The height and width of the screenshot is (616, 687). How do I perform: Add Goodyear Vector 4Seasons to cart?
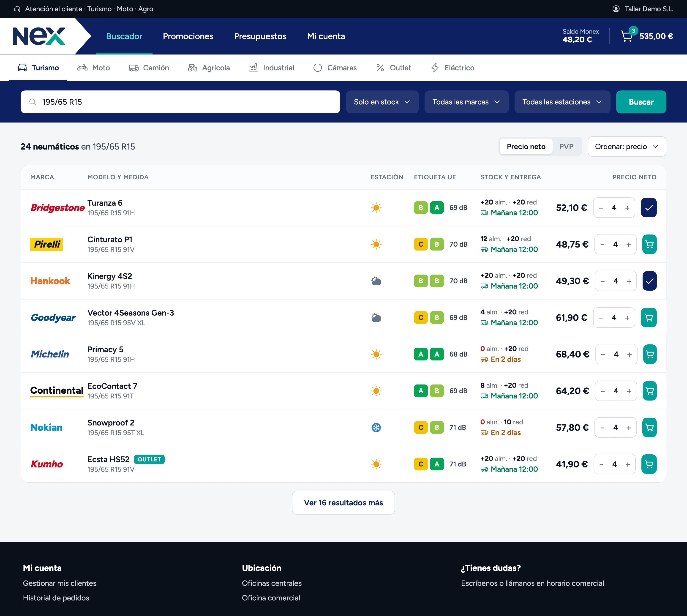(x=649, y=317)
